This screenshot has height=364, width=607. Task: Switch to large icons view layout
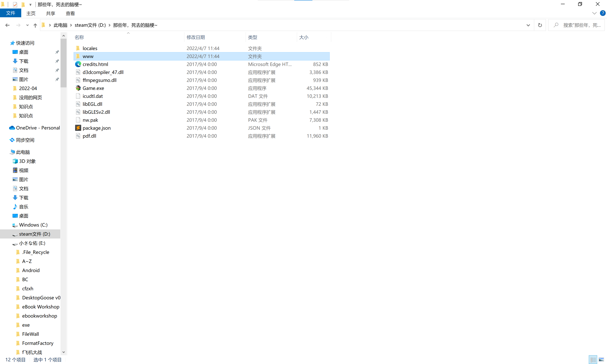click(x=601, y=360)
